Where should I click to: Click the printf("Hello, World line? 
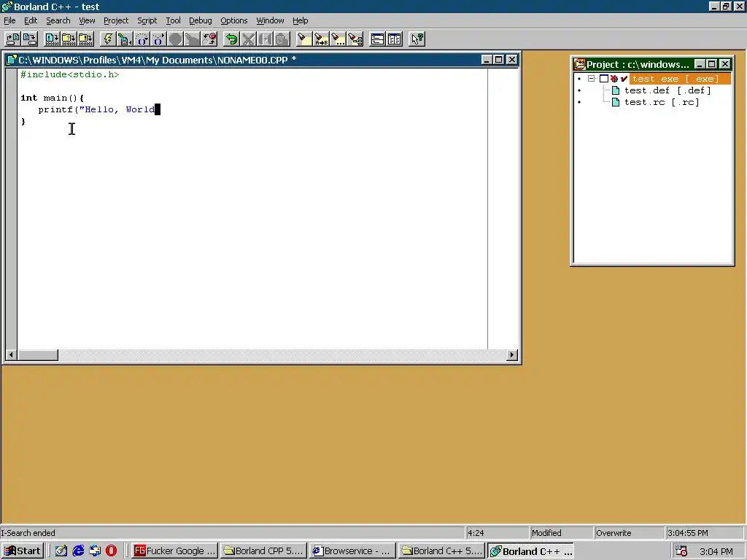click(97, 109)
